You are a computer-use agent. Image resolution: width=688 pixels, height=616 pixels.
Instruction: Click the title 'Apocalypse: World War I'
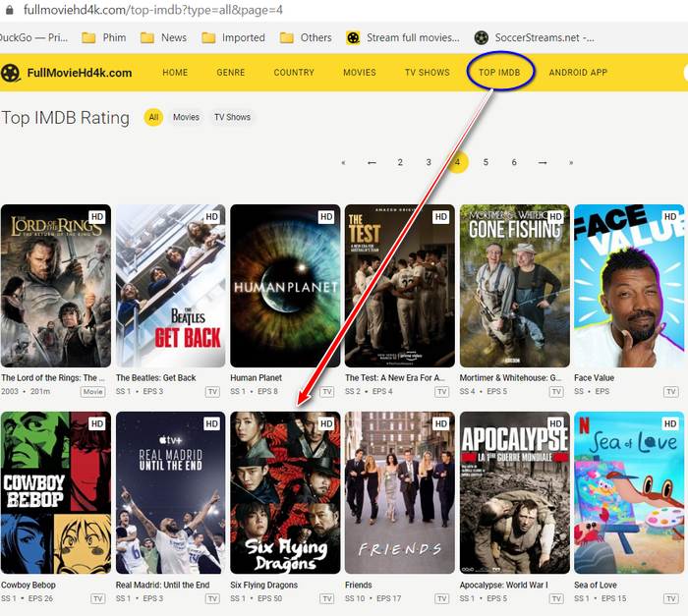click(503, 585)
